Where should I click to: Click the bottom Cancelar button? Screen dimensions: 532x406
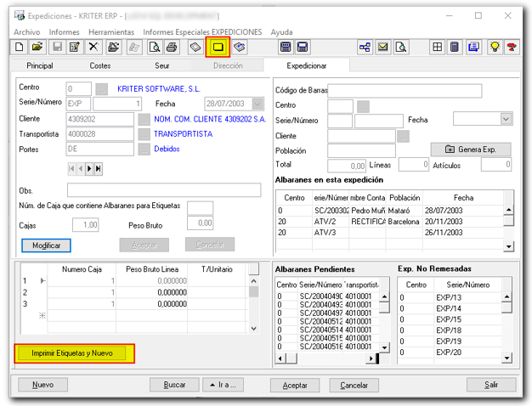point(354,386)
